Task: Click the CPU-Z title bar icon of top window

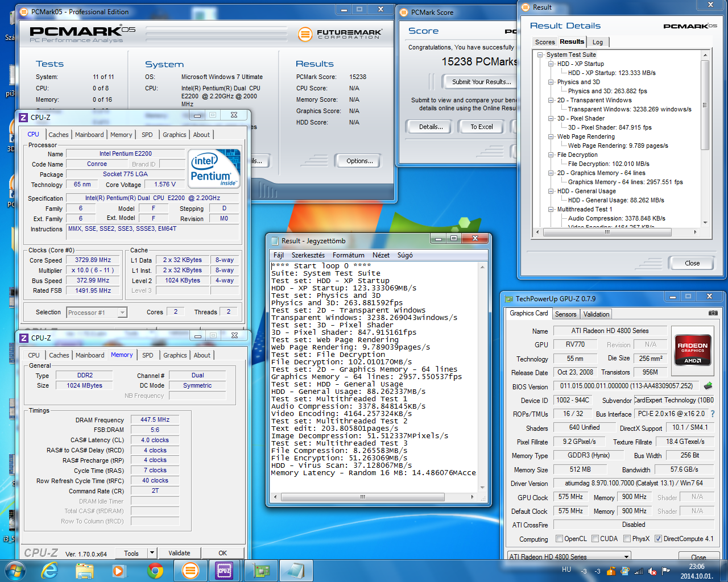Action: pyautogui.click(x=23, y=117)
